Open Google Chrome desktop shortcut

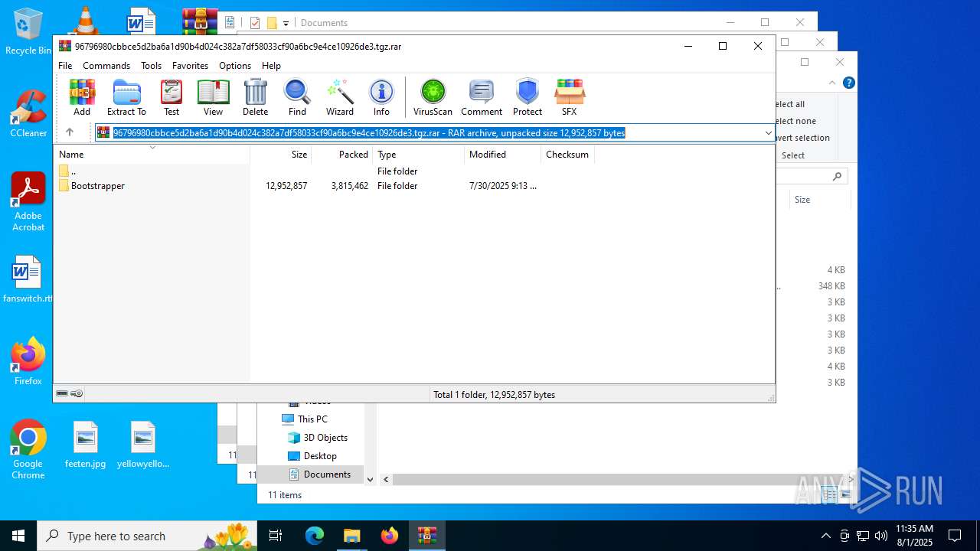click(28, 450)
